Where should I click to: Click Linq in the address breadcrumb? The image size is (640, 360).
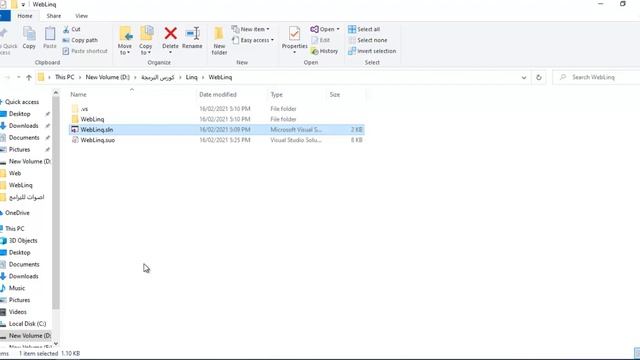point(191,77)
